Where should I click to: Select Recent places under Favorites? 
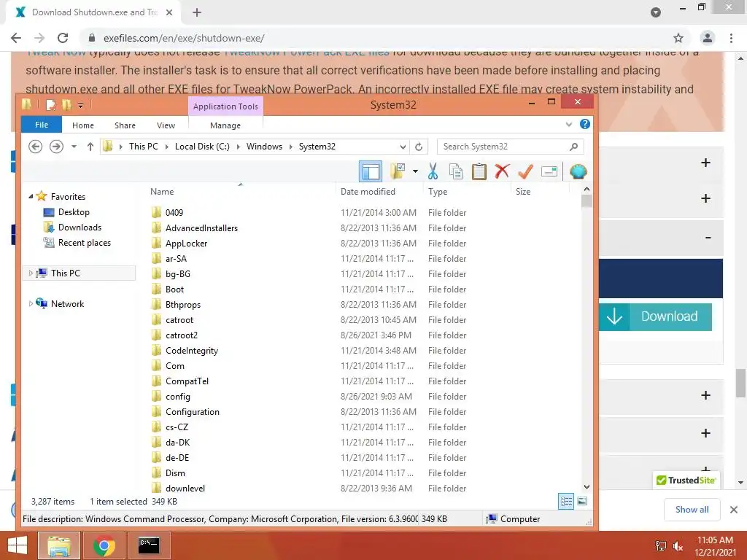pos(85,242)
